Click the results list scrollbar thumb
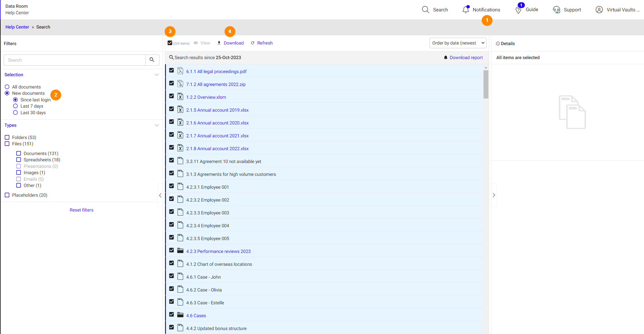 486,84
